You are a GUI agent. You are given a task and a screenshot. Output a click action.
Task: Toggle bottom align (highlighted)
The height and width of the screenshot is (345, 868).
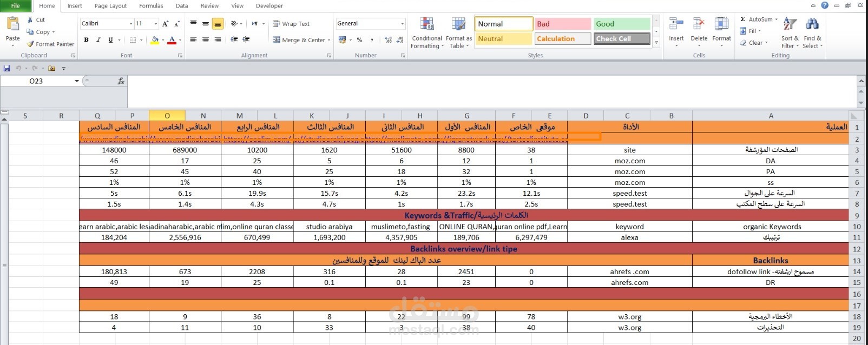tap(218, 24)
